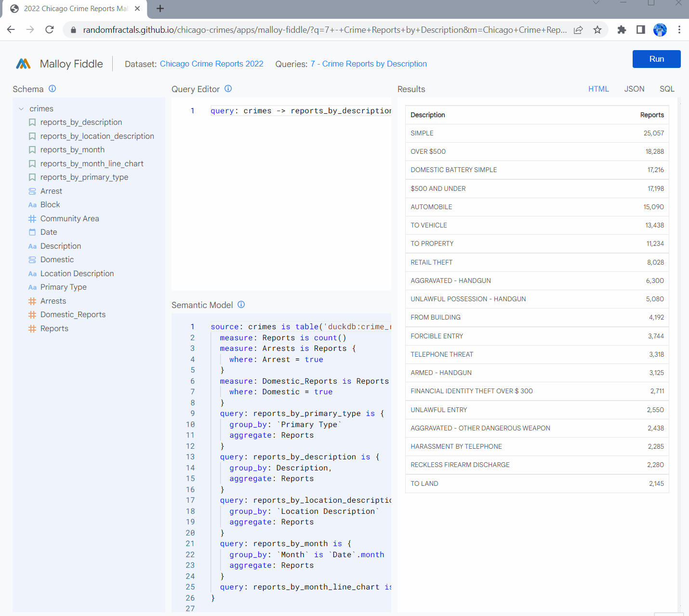Click bookmark icon beside reports_by_description
Image resolution: width=689 pixels, height=616 pixels.
click(x=32, y=122)
